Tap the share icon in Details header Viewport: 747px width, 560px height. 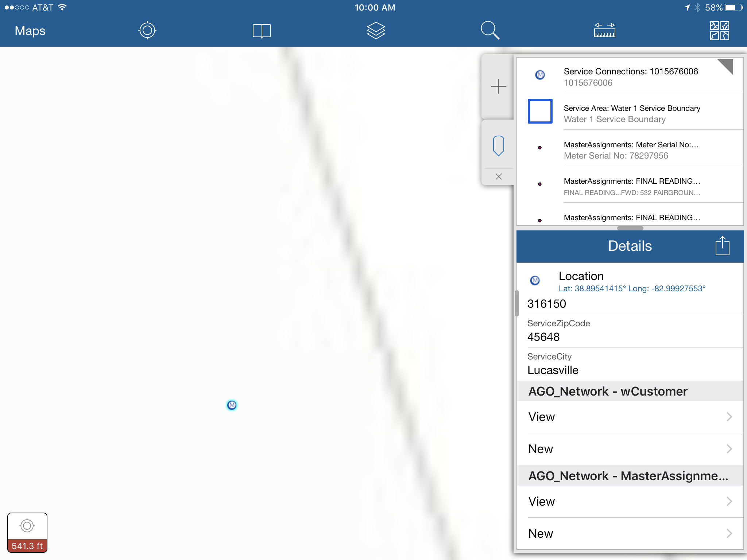click(x=722, y=246)
